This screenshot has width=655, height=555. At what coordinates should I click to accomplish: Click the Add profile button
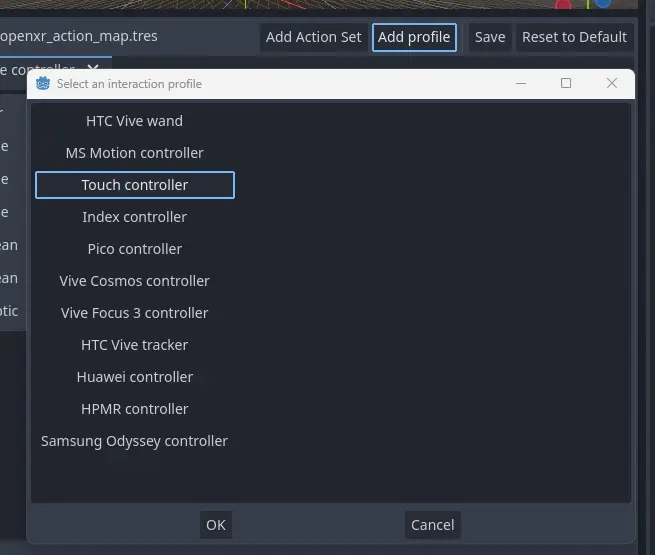point(414,37)
